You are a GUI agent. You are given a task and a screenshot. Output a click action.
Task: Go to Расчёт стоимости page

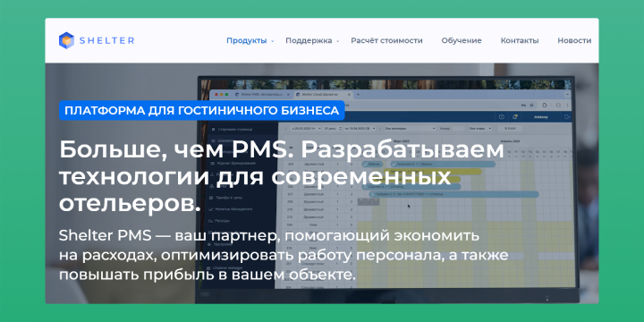pyautogui.click(x=386, y=40)
